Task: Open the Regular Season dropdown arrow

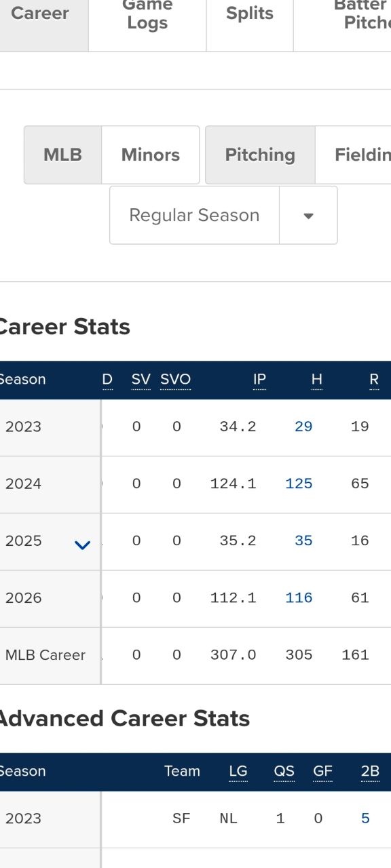Action: pos(308,216)
